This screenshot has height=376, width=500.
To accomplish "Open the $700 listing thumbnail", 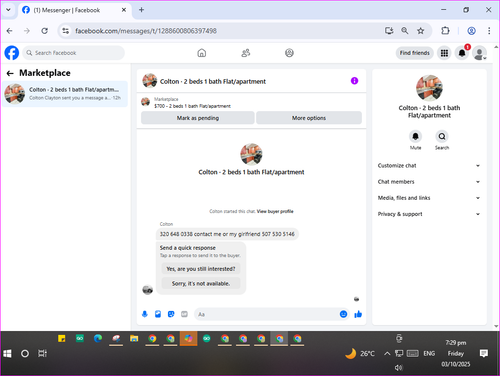I will tap(145, 102).
